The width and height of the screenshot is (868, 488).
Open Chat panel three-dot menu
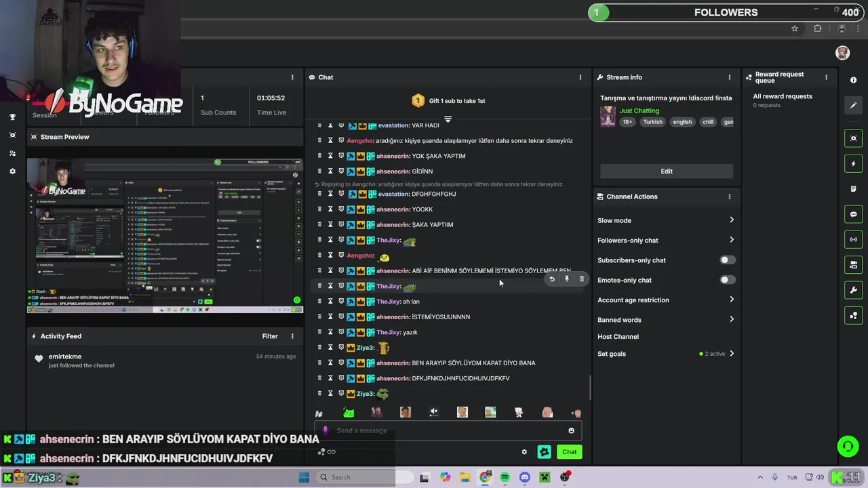point(580,77)
